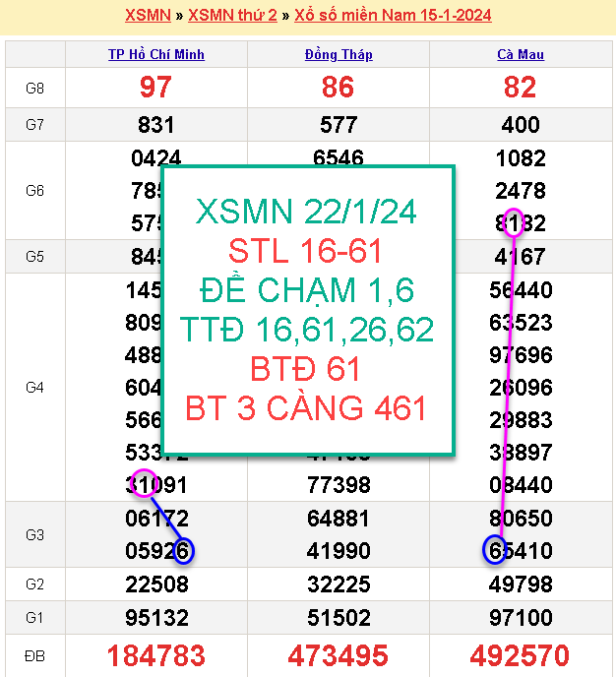Click the XSMN 22/1/24 overlay heading
Screen dimensions: 616x677
[306, 212]
